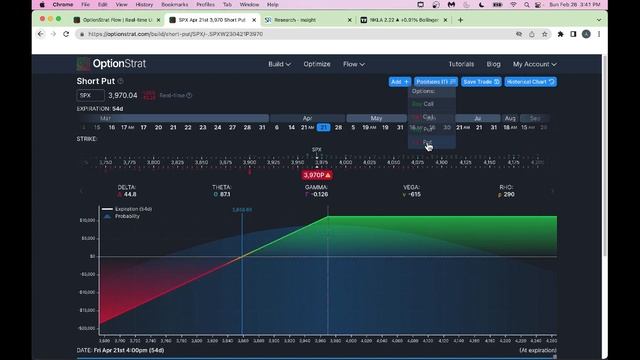Image resolution: width=640 pixels, height=360 pixels.
Task: Open the Tutorials page
Action: (x=461, y=64)
